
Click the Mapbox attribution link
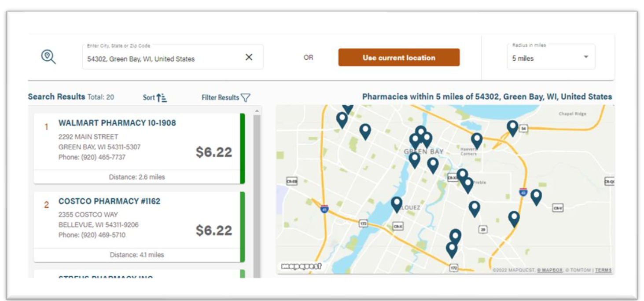550,270
